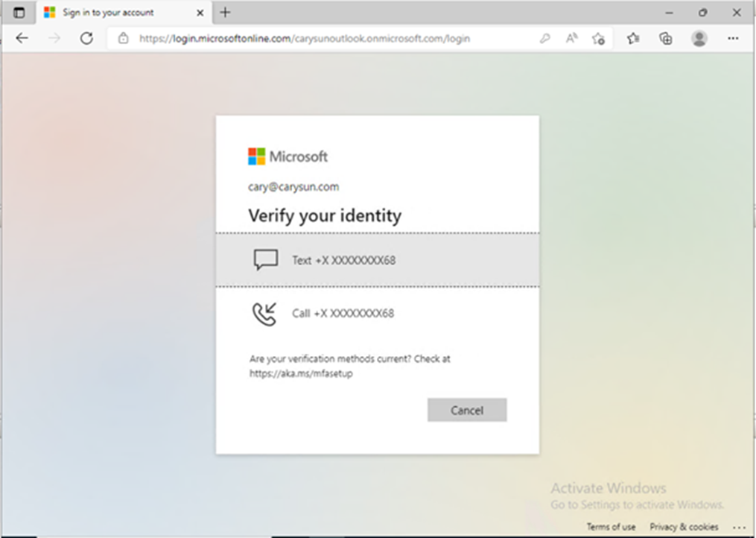The image size is (756, 538).
Task: Click the 'Verify your identity' heading
Action: tap(325, 215)
